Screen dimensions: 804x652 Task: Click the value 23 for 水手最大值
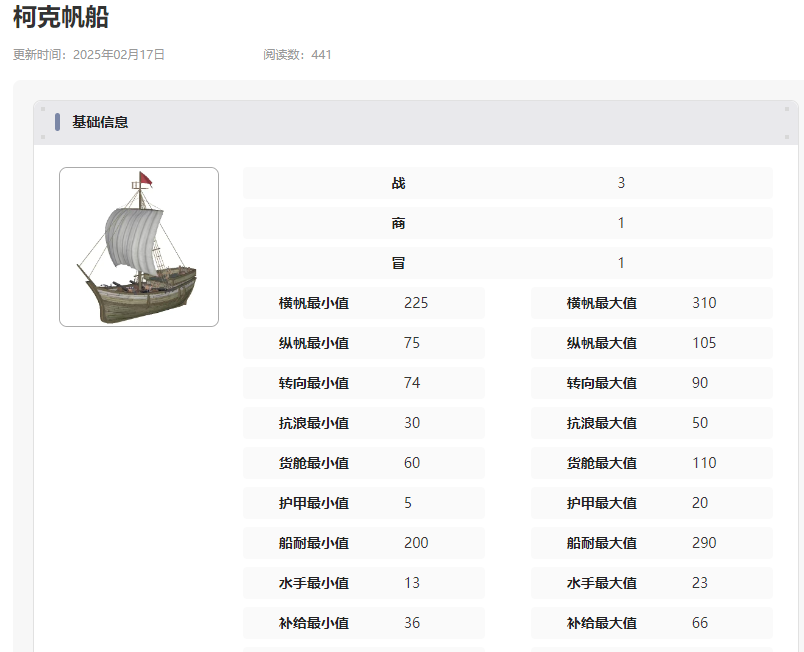[700, 583]
